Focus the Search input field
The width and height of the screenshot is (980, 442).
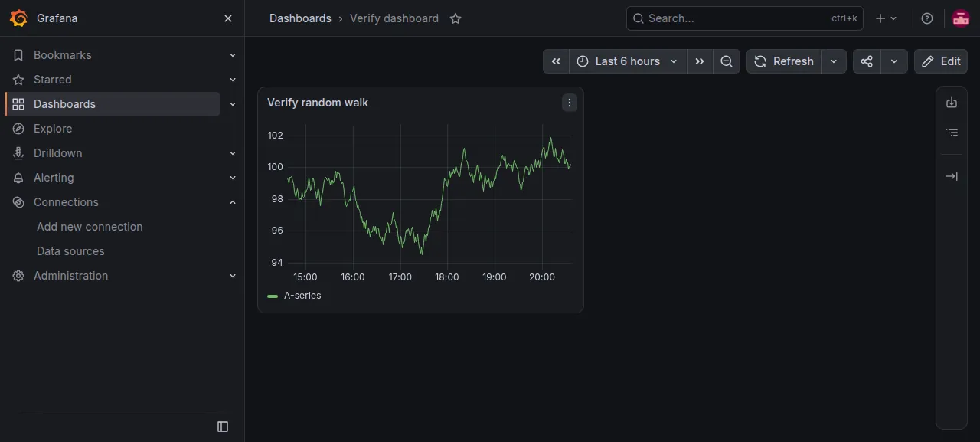(x=744, y=18)
